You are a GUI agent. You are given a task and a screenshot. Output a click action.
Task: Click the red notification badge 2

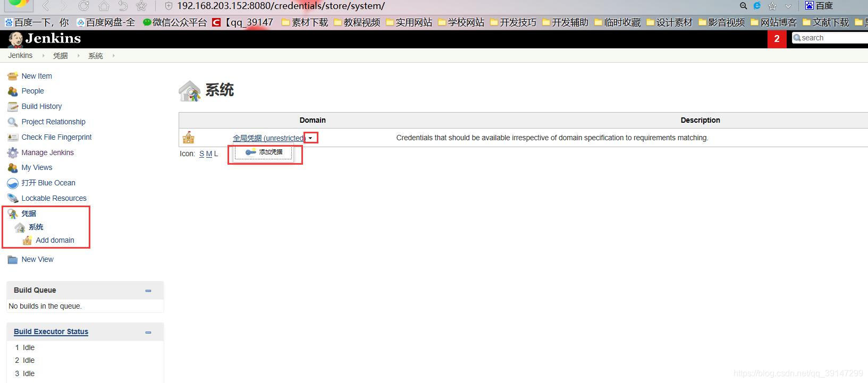(x=777, y=39)
